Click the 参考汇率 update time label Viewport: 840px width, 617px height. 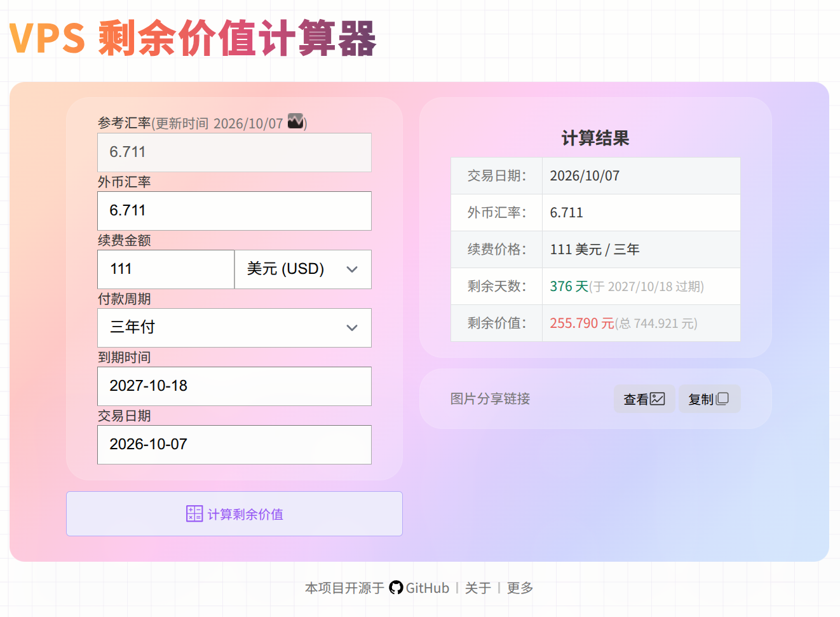tap(202, 123)
